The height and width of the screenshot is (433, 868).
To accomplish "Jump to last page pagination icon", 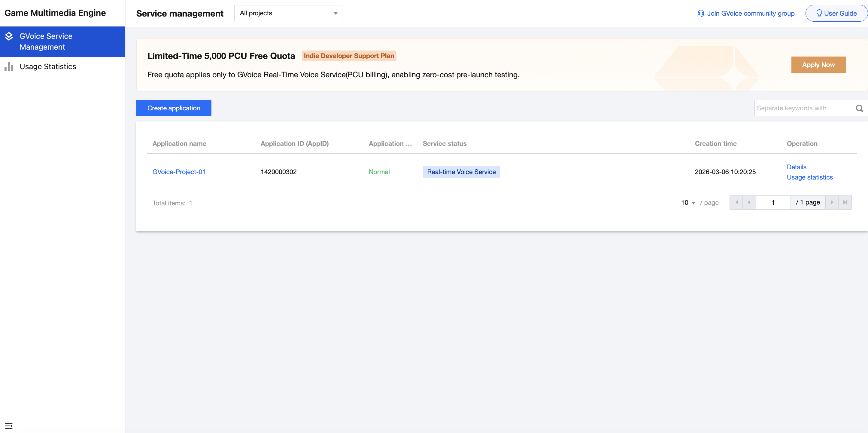I will [845, 202].
